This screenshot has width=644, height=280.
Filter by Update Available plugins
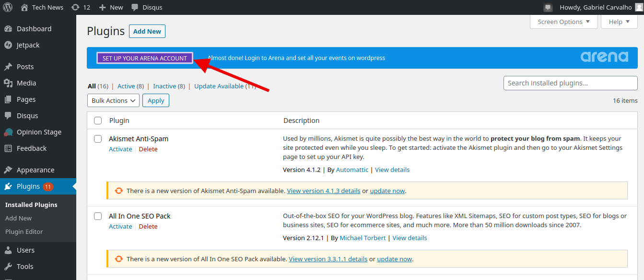[x=225, y=86]
